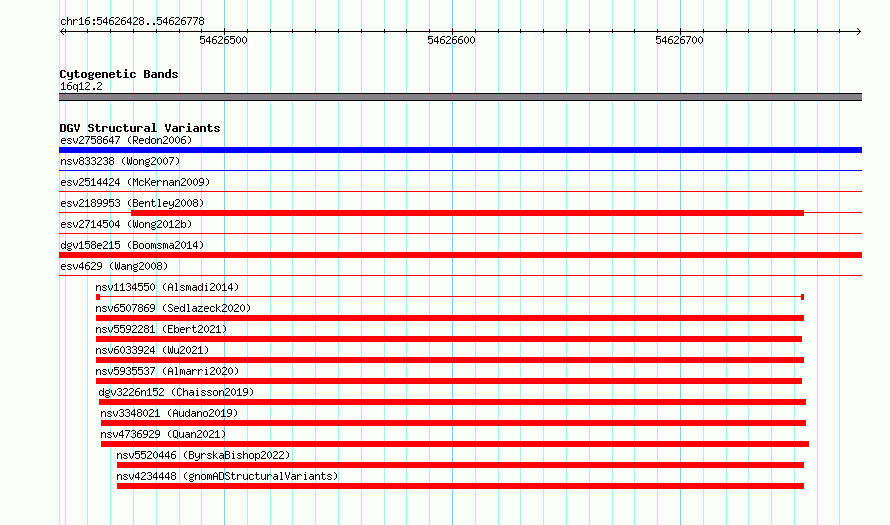The image size is (890, 525).
Task: Click the 54626600 ruler position
Action: coord(451,40)
